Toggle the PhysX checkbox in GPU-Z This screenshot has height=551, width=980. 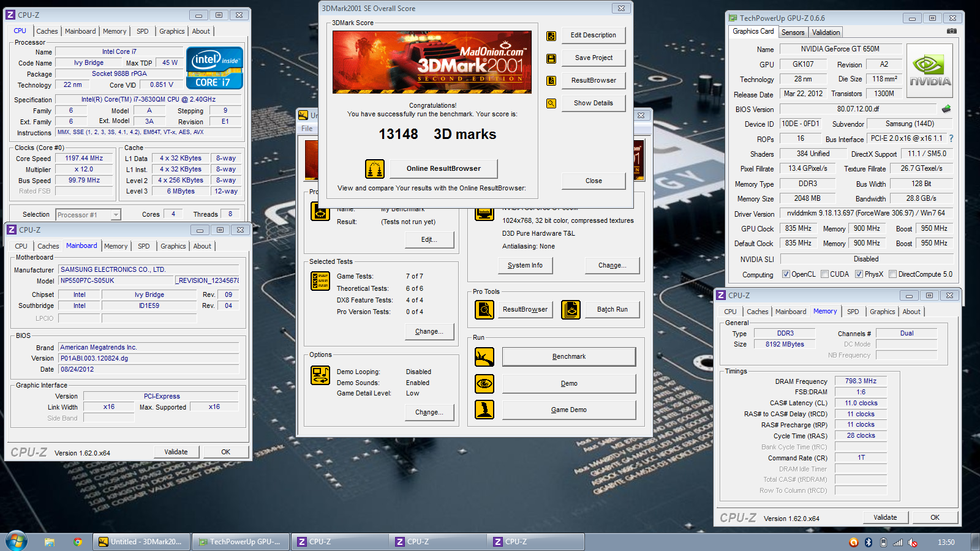[x=859, y=274]
